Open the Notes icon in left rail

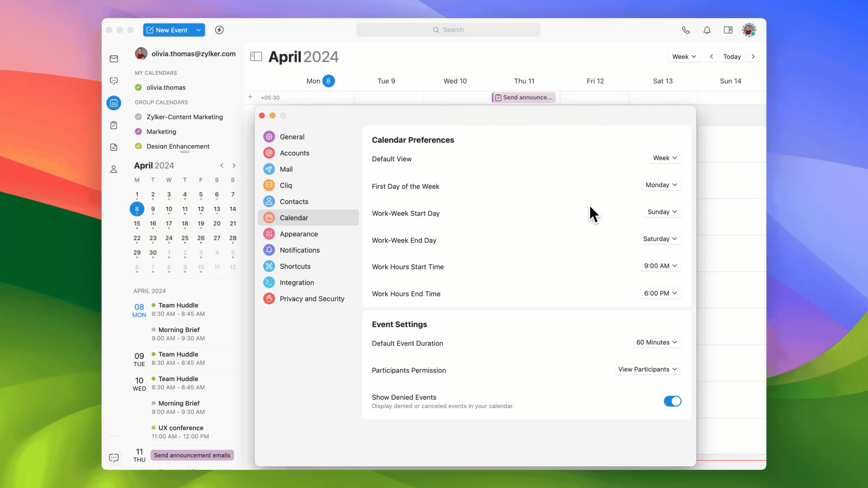click(x=114, y=147)
